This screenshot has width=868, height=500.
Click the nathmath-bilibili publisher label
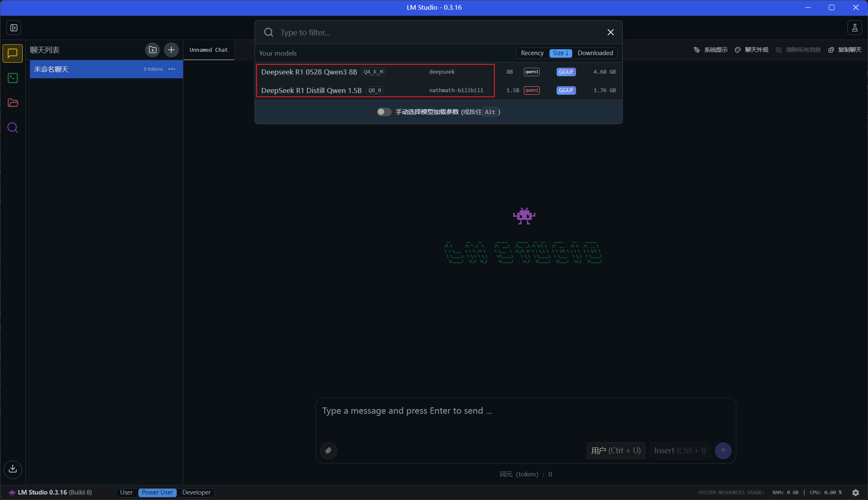(456, 90)
